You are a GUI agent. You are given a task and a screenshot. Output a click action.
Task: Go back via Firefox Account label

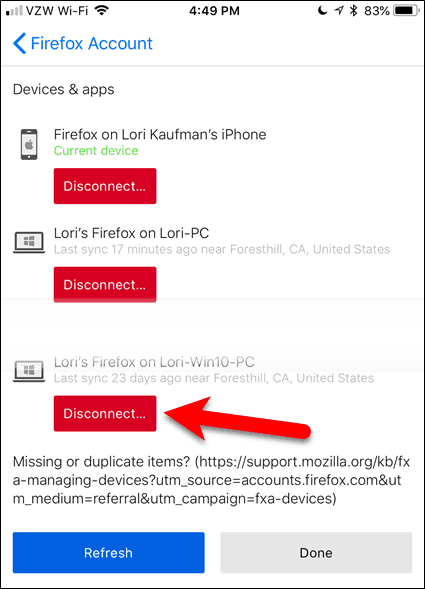point(92,43)
